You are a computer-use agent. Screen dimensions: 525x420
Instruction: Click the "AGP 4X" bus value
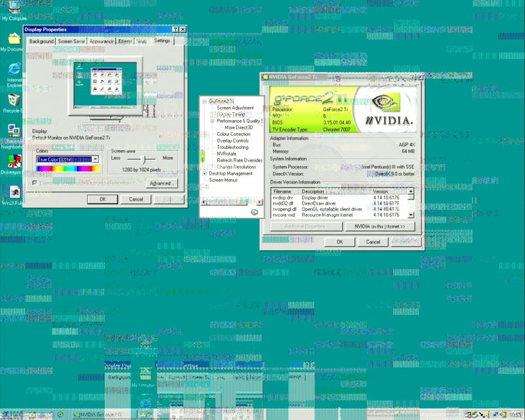406,144
